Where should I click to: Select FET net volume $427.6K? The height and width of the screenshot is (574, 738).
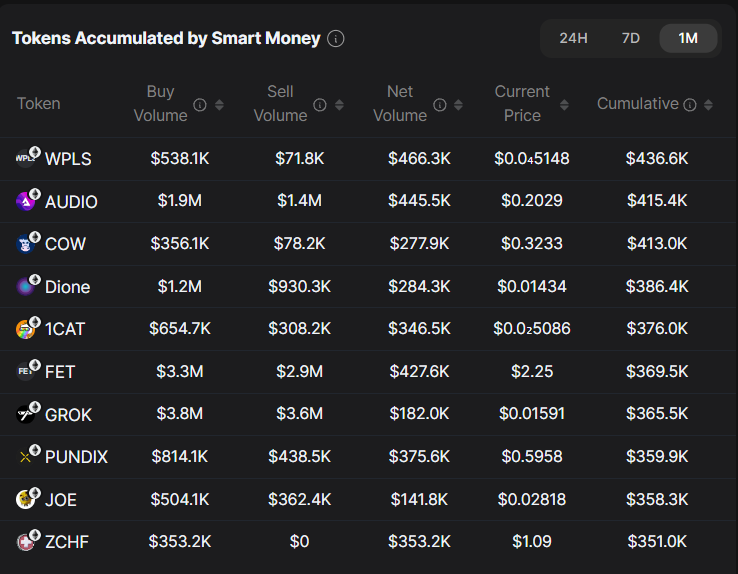coord(419,372)
